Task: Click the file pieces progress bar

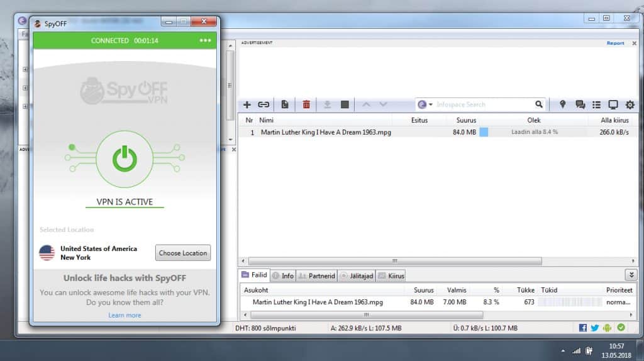Action: coord(570,303)
